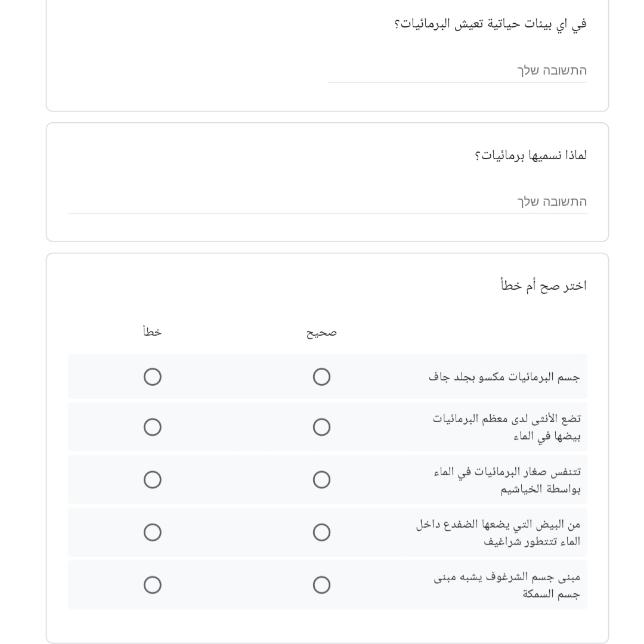Click the خطأ column header
Screen dimensions: 644x644
point(153,332)
